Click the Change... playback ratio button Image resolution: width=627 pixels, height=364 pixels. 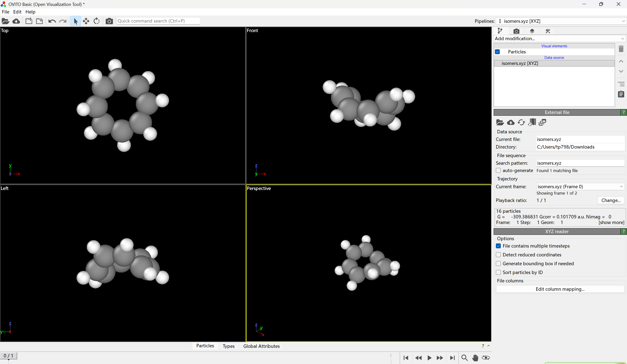[x=611, y=200]
